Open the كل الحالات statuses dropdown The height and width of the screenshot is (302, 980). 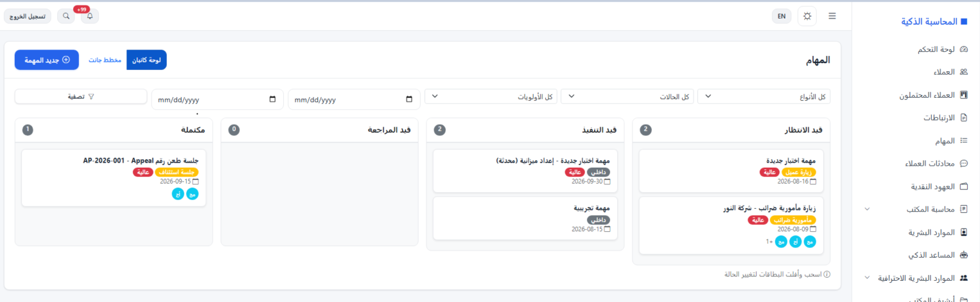coord(627,96)
